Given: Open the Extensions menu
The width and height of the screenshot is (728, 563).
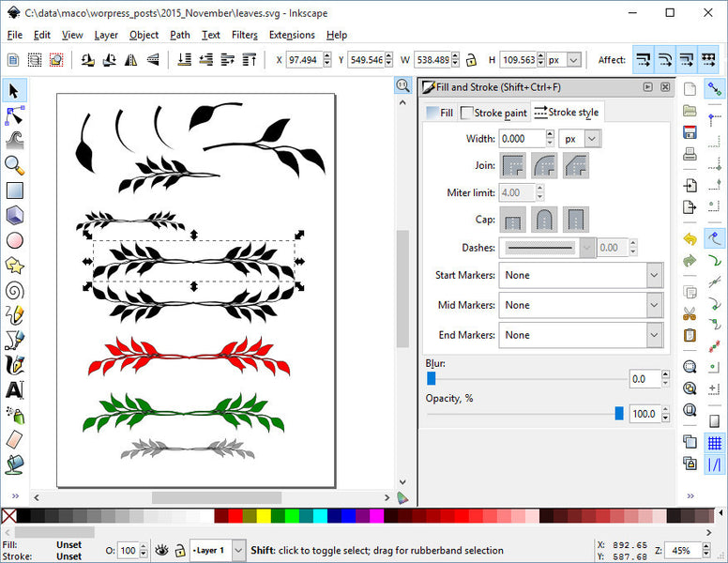Looking at the screenshot, I should coord(292,35).
